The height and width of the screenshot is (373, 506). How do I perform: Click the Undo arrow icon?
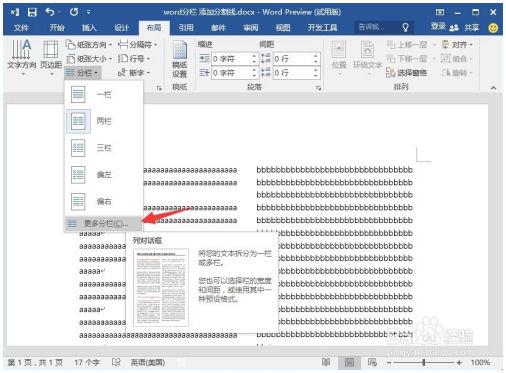[50, 12]
